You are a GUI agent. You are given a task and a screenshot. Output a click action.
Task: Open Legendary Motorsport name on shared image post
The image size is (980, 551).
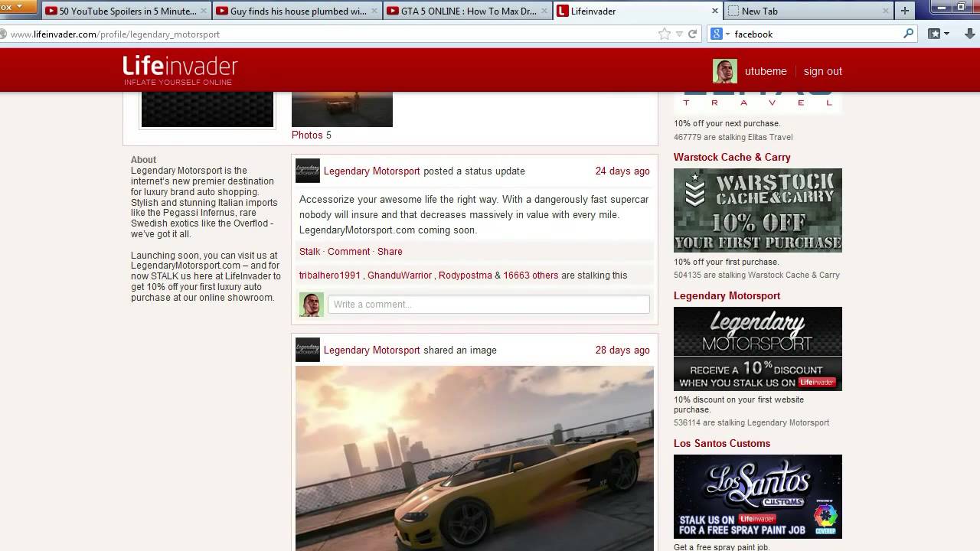[x=372, y=350]
